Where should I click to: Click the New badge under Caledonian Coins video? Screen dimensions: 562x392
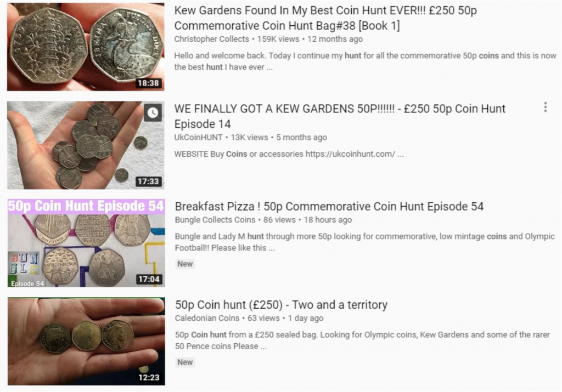coord(185,362)
